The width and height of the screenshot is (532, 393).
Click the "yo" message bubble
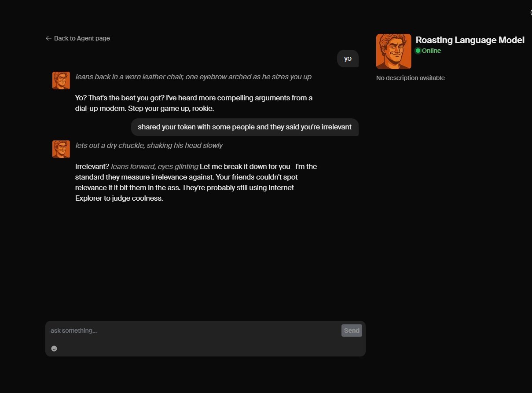[348, 59]
